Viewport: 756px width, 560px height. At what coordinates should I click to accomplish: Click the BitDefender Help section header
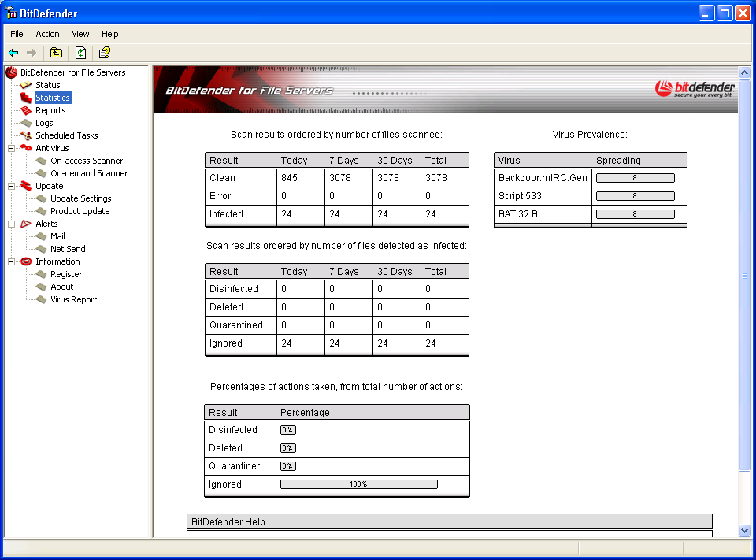[450, 522]
